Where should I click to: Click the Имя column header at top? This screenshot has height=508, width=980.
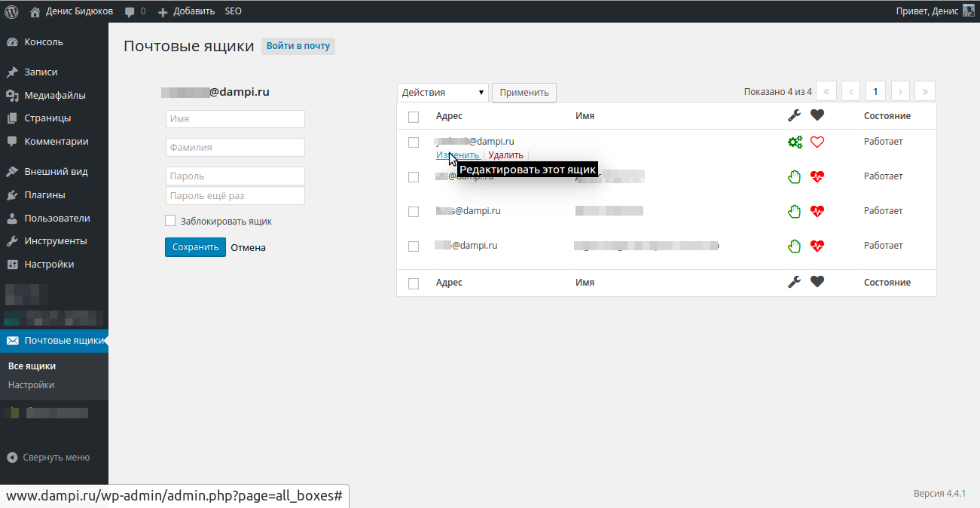585,116
